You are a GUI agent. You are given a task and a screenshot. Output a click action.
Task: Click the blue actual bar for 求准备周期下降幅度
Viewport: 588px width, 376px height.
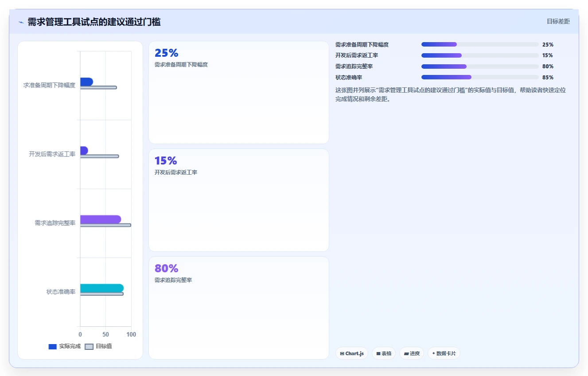pyautogui.click(x=86, y=82)
